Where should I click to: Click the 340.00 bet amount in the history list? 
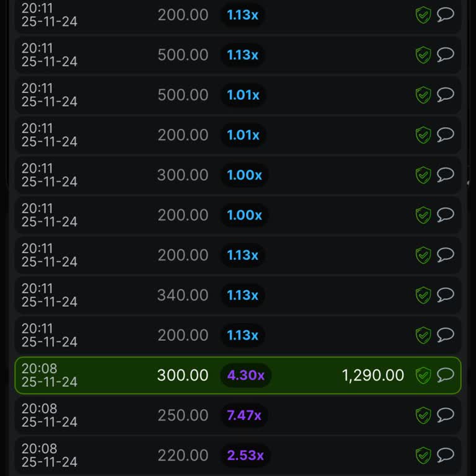pos(183,295)
